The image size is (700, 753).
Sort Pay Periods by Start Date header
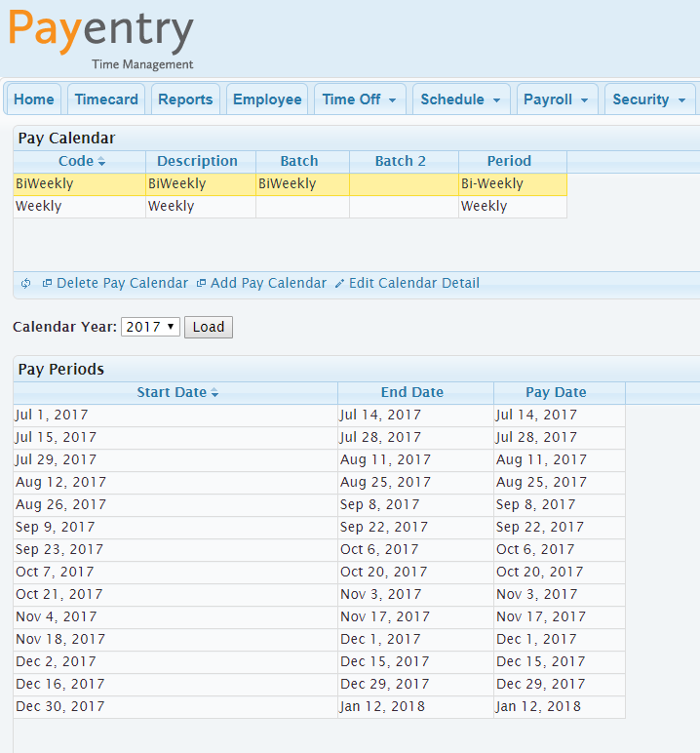(176, 392)
